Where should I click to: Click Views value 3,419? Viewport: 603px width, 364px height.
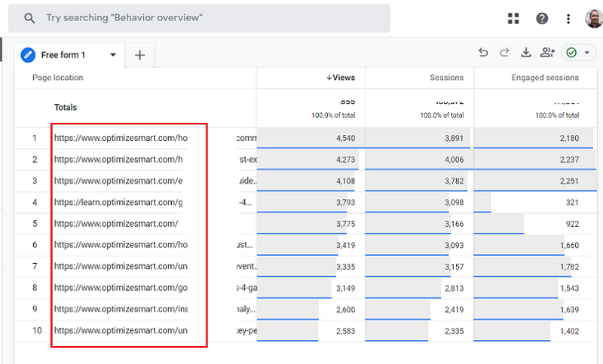click(x=346, y=245)
